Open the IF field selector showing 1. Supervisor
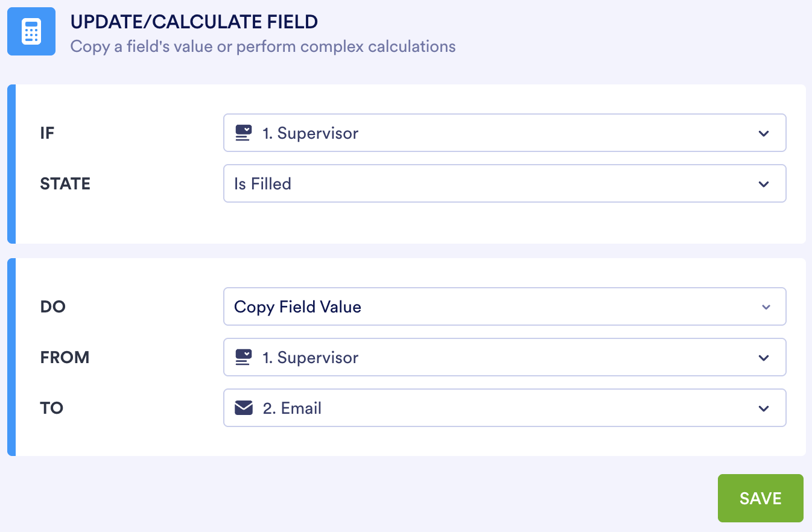The height and width of the screenshot is (532, 812). pos(505,133)
